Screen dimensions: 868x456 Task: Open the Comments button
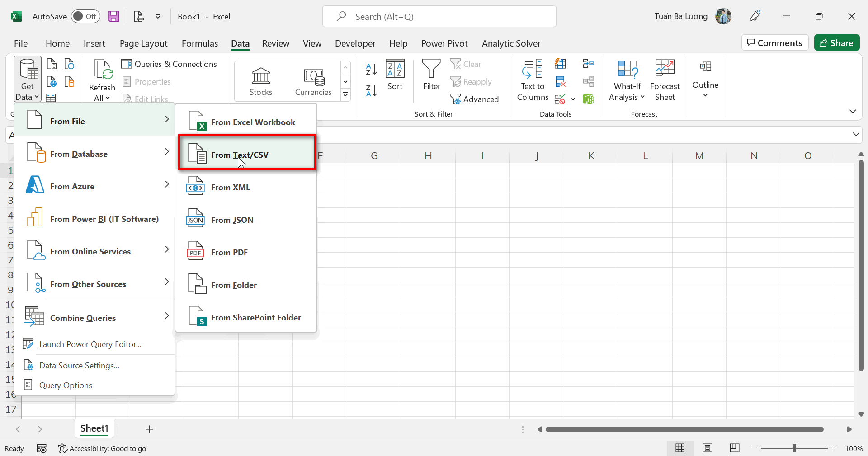775,43
